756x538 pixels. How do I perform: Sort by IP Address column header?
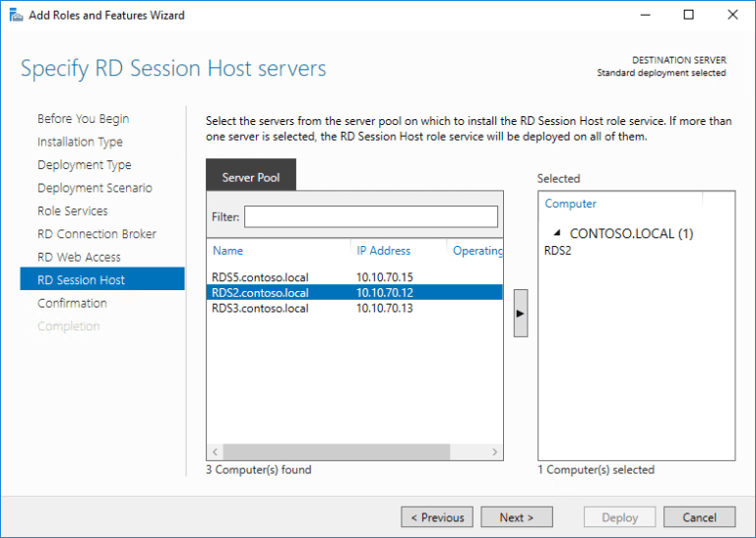[383, 251]
